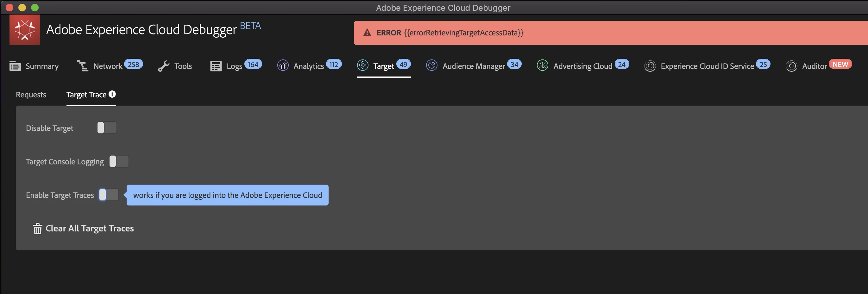868x294 pixels.
Task: Turn on Target Console Logging
Action: point(119,162)
